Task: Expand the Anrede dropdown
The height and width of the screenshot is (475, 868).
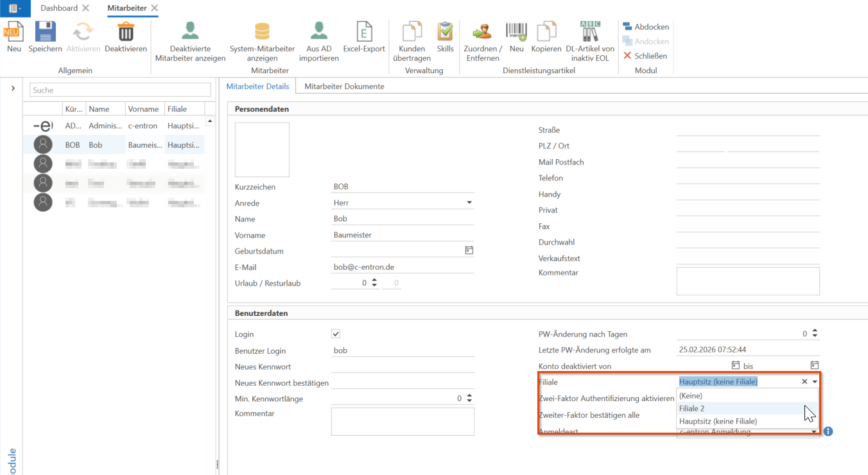Action: pyautogui.click(x=469, y=203)
